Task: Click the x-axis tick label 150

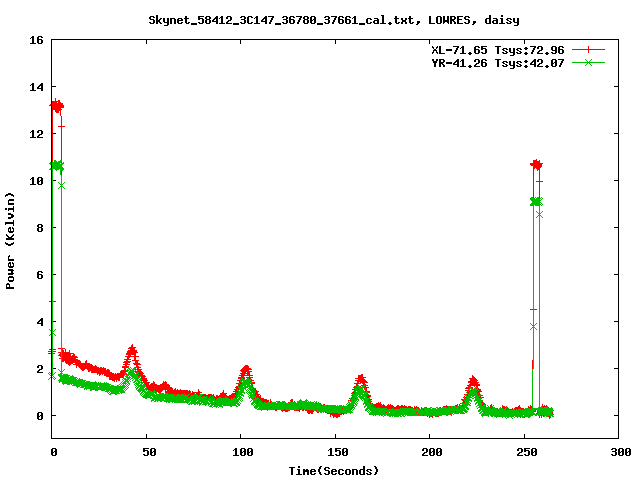Action: [x=338, y=452]
